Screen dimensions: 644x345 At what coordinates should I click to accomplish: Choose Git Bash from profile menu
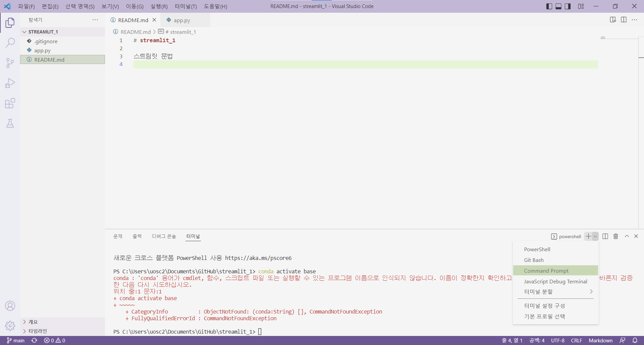click(x=556, y=260)
